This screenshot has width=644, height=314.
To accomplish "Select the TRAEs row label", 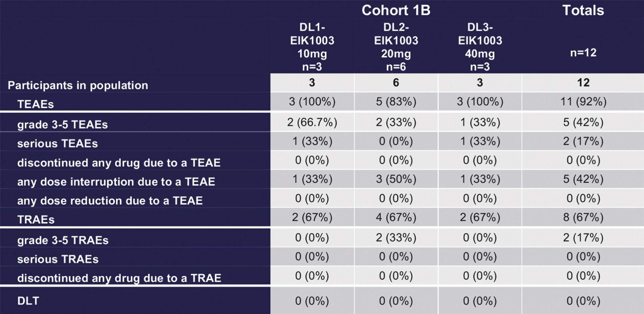I will click(36, 220).
